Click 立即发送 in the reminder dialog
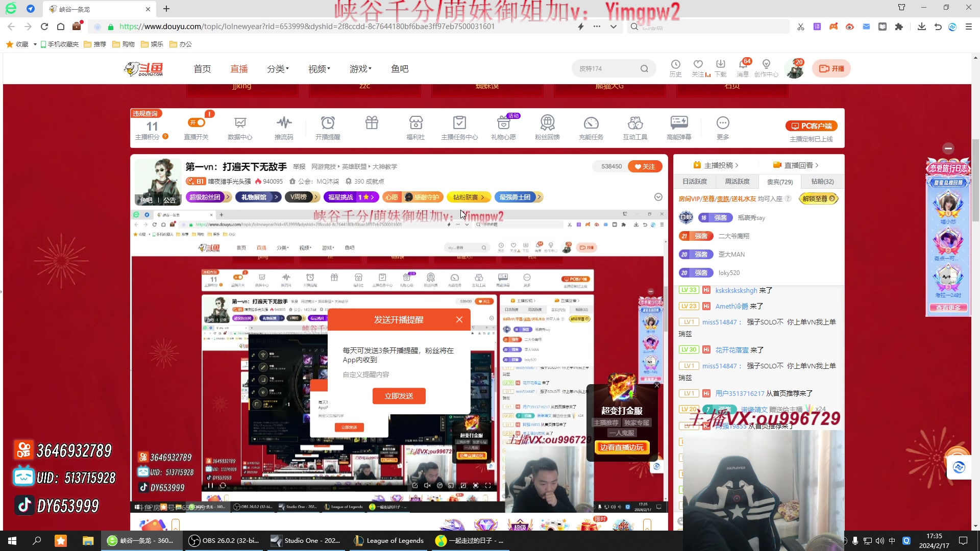Image resolution: width=980 pixels, height=551 pixels. [x=399, y=396]
